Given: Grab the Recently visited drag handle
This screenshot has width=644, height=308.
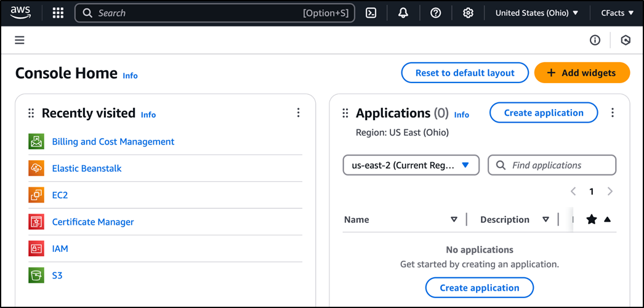Looking at the screenshot, I should tap(31, 113).
